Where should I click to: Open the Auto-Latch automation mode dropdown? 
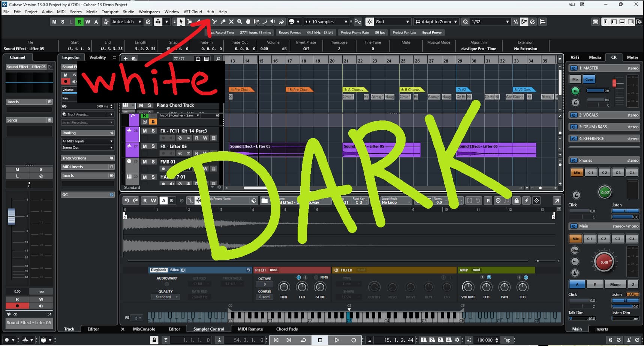[127, 22]
